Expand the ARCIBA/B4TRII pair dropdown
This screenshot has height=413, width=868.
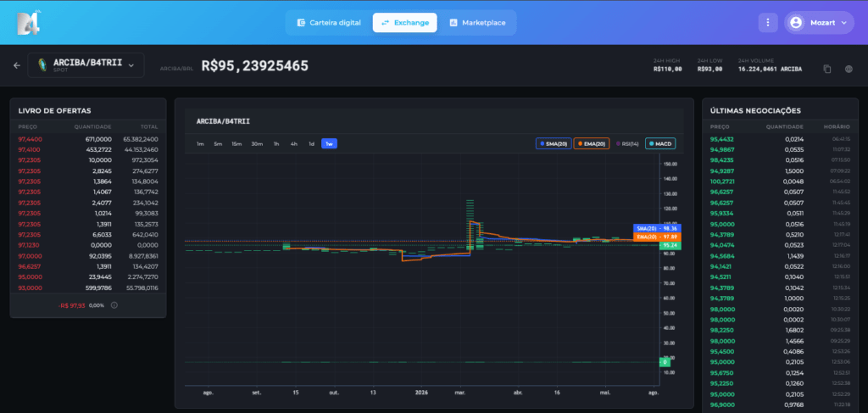(131, 65)
